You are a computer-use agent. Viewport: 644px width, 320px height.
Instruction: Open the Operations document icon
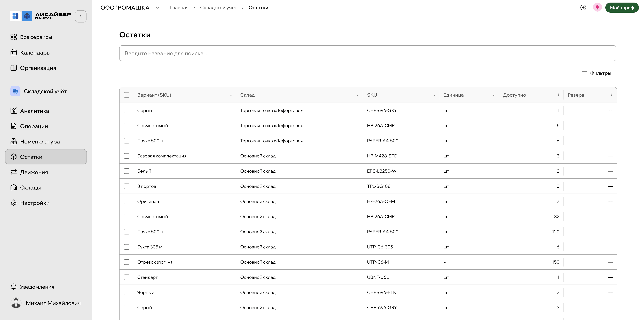13,126
